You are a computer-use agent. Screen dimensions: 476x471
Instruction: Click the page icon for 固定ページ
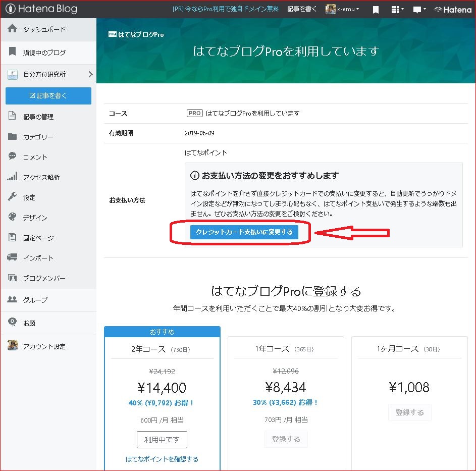(13, 237)
